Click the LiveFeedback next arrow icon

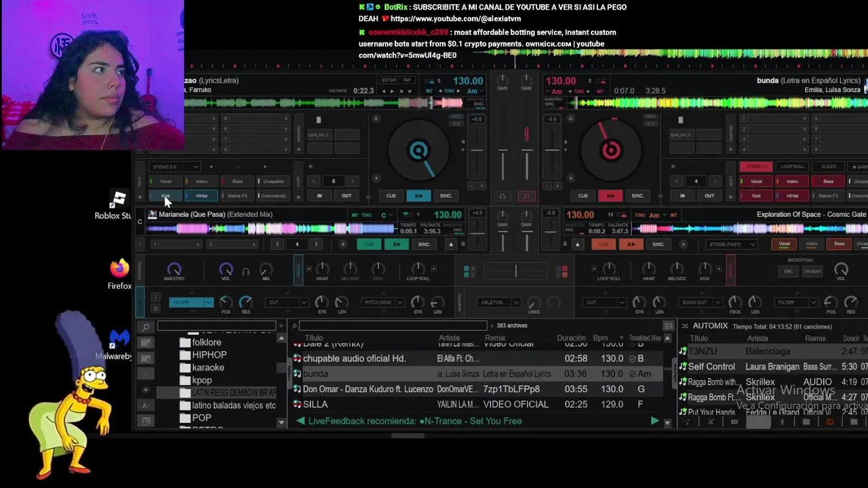coord(654,421)
